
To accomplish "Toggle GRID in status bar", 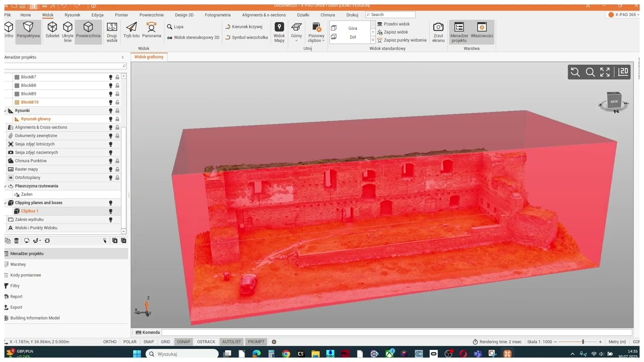I will point(166,342).
